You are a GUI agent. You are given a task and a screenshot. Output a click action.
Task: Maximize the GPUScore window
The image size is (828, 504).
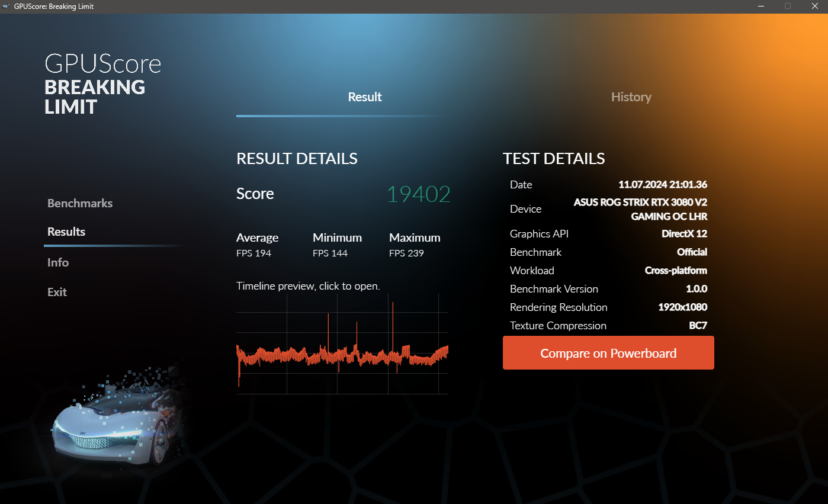coord(788,7)
